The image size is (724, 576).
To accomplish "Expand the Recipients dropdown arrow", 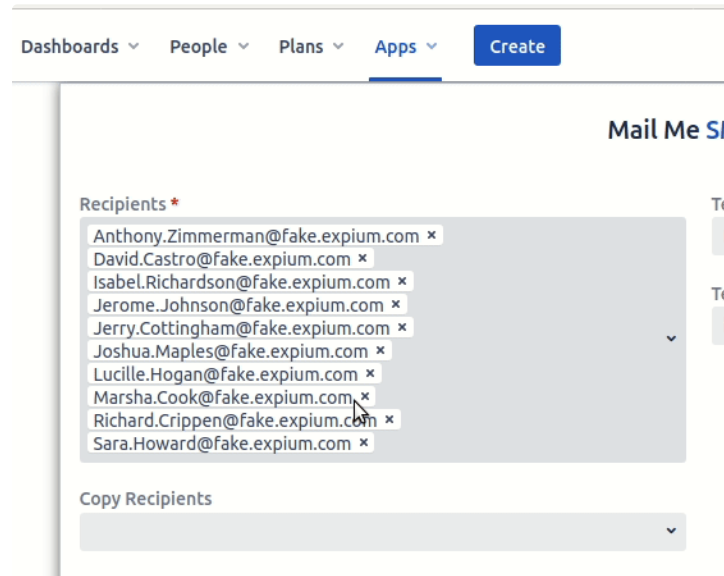I will pyautogui.click(x=671, y=339).
